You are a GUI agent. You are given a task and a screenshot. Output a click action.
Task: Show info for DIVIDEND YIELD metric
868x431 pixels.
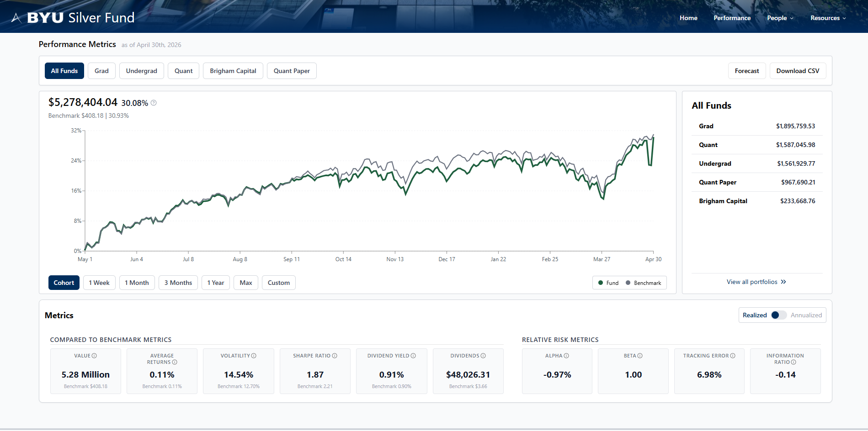(x=413, y=356)
